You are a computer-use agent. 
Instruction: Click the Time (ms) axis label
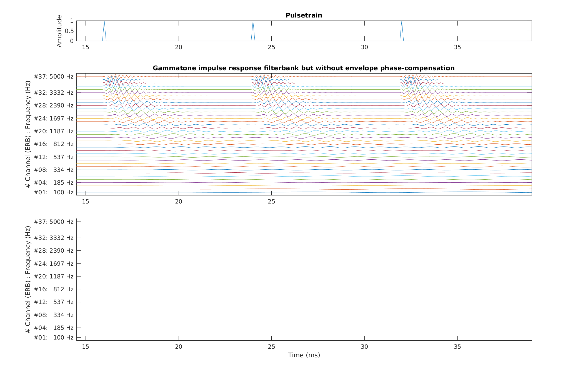coord(304,355)
